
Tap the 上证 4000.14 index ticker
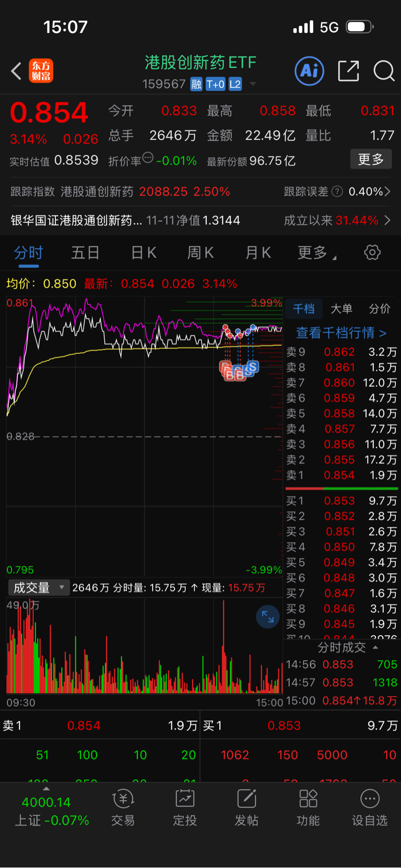[x=51, y=811]
